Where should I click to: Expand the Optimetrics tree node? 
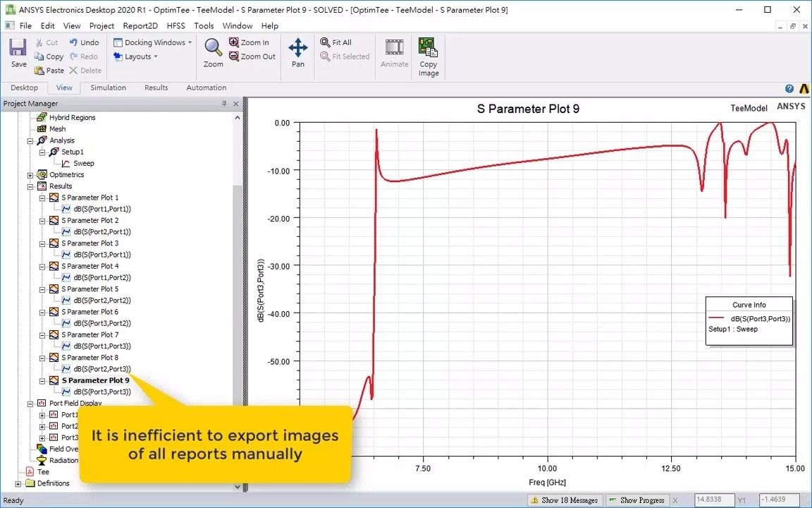29,174
